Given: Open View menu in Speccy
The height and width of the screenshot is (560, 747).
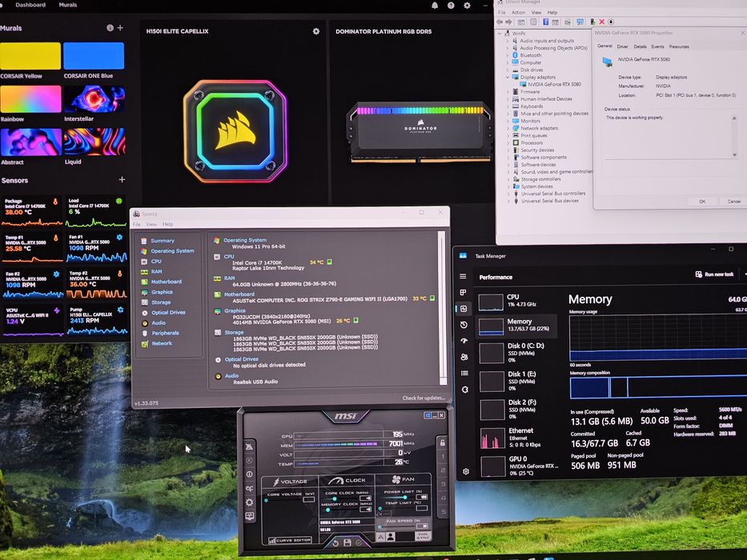Looking at the screenshot, I should [x=151, y=224].
